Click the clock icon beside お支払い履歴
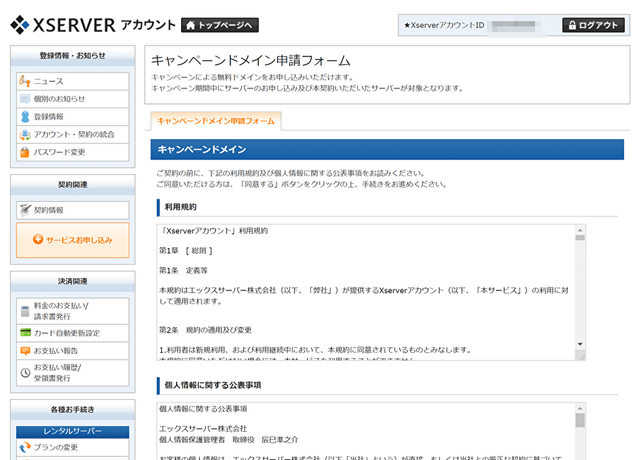This screenshot has width=640, height=460. [25, 373]
